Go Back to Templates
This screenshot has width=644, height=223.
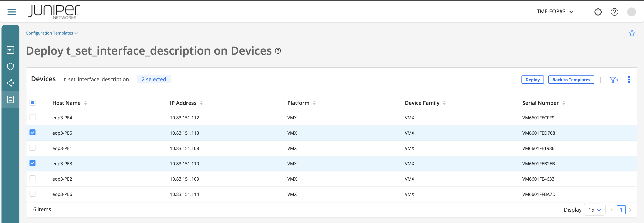[x=571, y=80]
